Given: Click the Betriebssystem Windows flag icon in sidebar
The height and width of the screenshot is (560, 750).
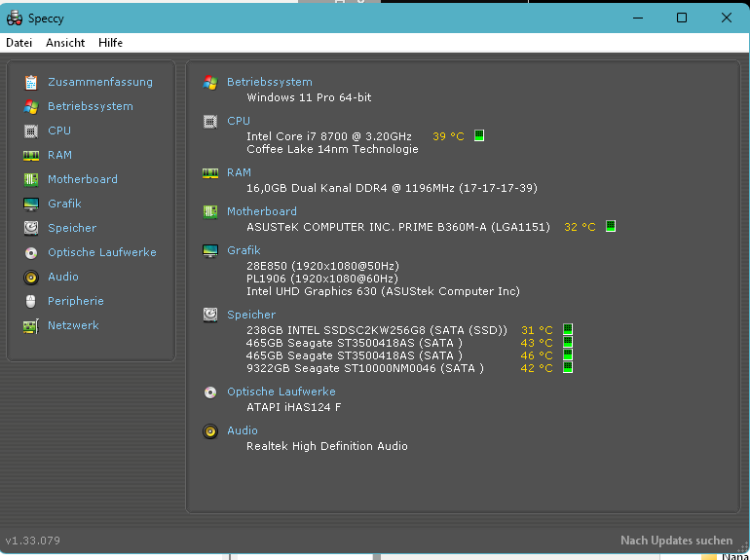Looking at the screenshot, I should [x=31, y=107].
